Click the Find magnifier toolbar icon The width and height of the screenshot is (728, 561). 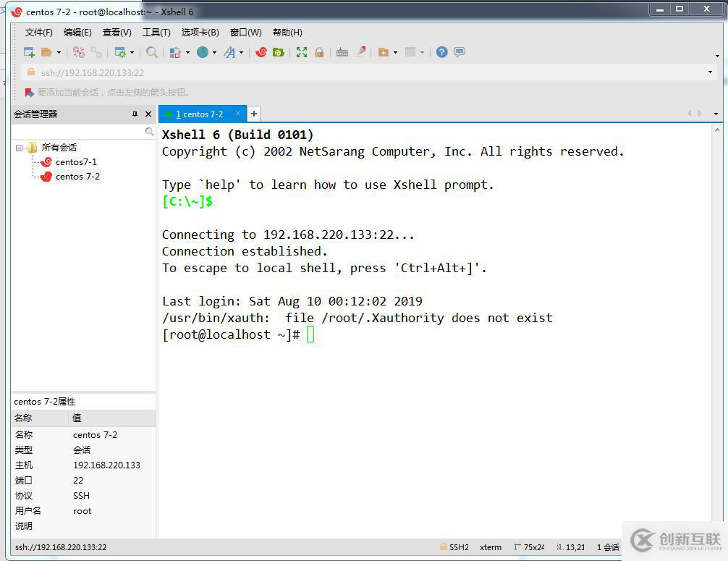click(x=152, y=52)
